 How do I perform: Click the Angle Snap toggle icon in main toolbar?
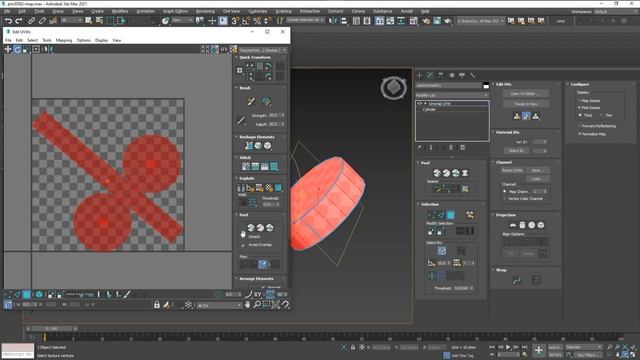pos(246,21)
